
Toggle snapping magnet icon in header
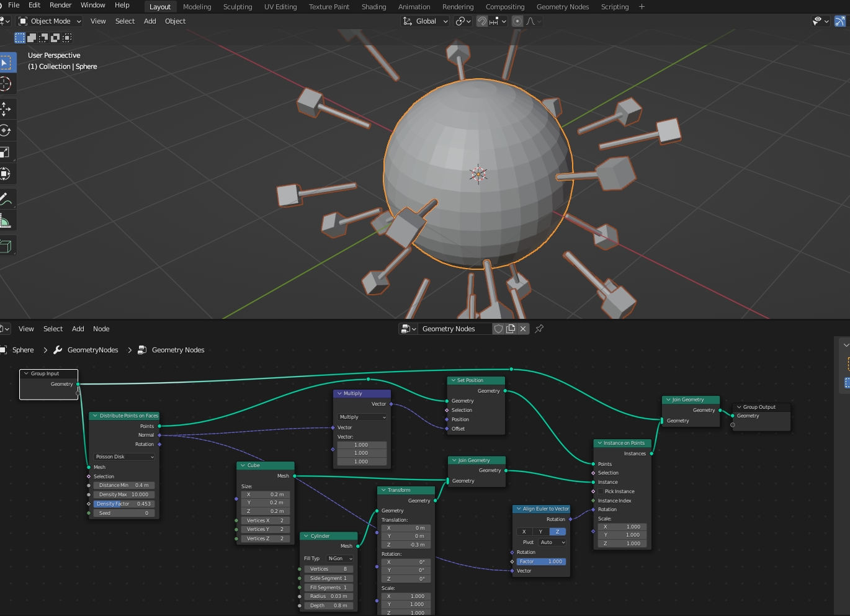click(482, 21)
